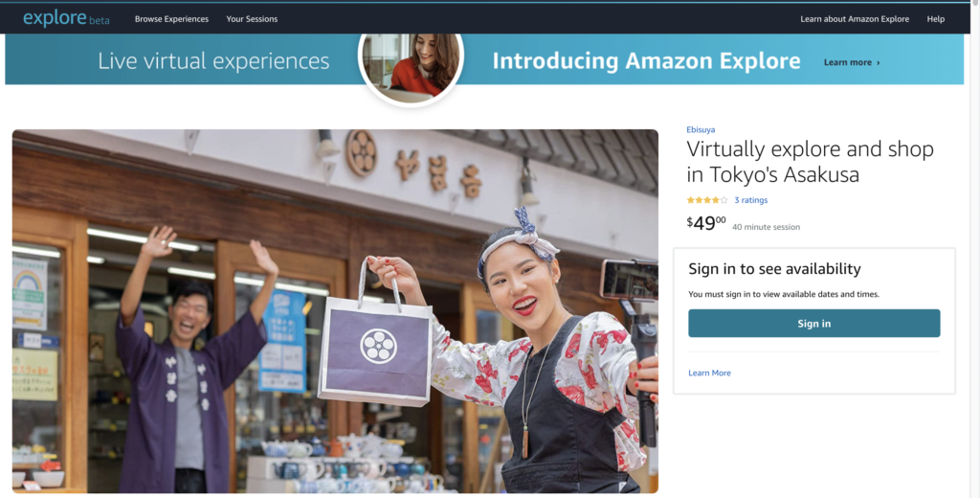
Task: Click the circular woman portrait in banner
Action: (x=411, y=66)
